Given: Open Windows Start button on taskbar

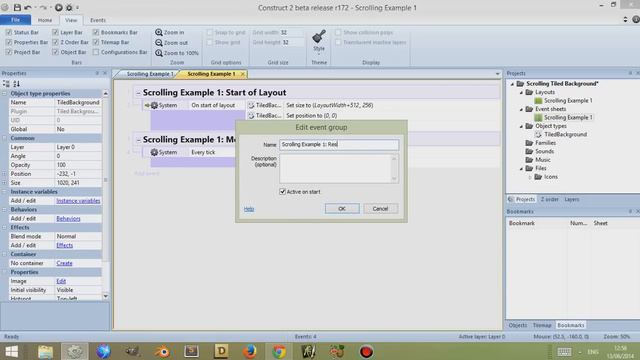Looking at the screenshot, I should coord(11,351).
